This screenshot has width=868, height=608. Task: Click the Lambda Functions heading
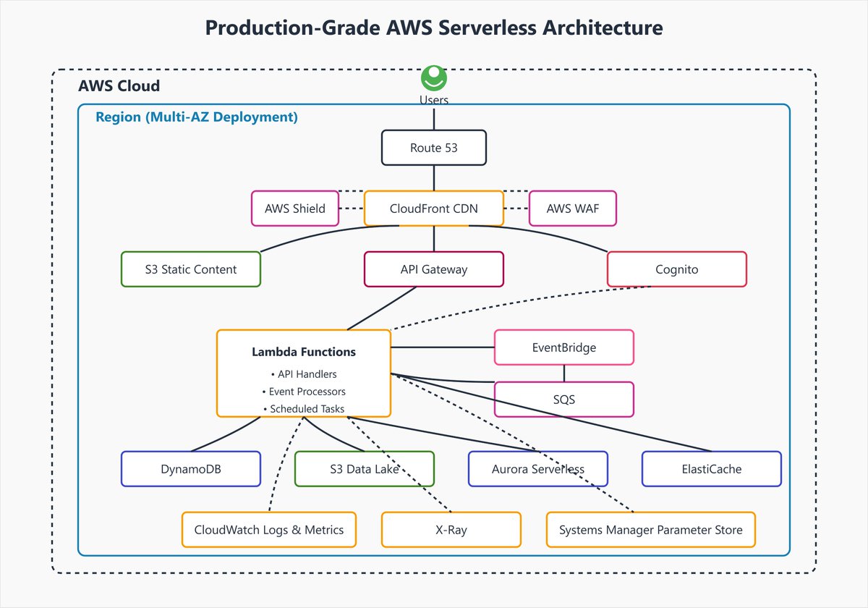click(304, 352)
